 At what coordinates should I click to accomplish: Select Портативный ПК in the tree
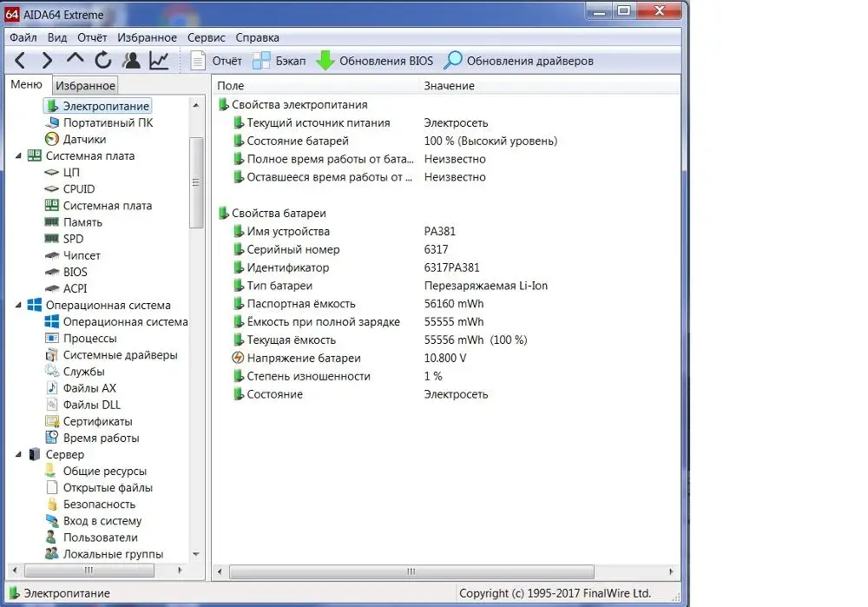[99, 122]
